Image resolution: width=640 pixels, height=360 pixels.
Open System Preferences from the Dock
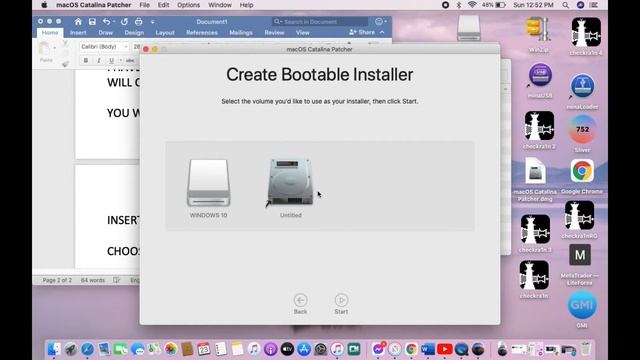(x=320, y=349)
